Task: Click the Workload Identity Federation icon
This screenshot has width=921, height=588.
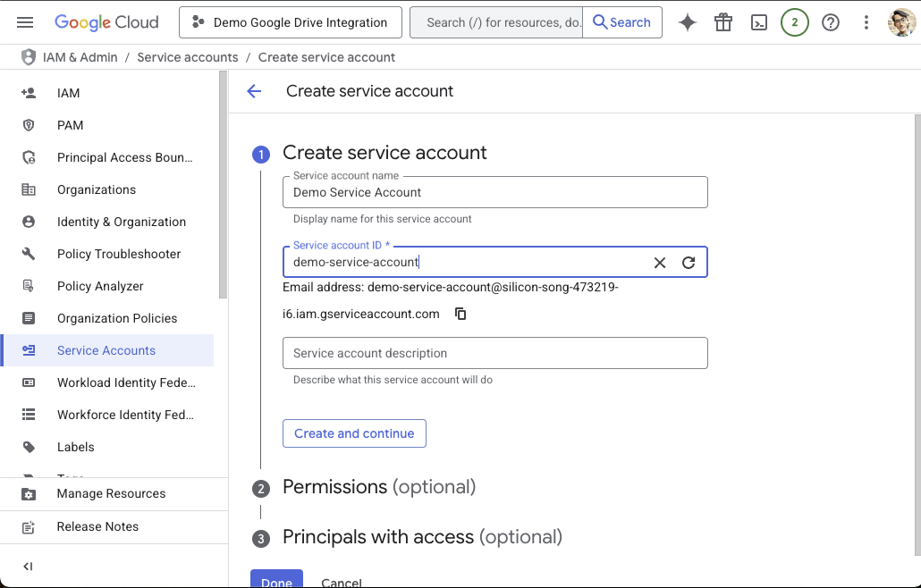Action: [x=29, y=382]
